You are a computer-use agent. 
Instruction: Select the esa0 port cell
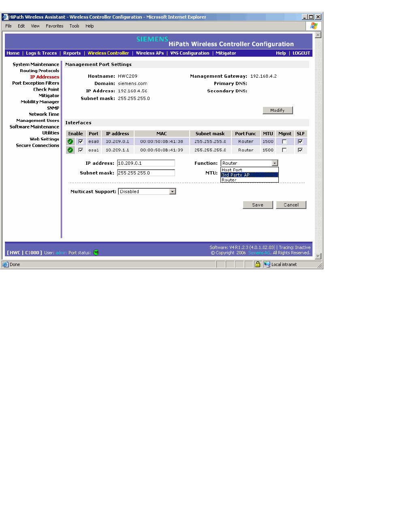(94, 142)
